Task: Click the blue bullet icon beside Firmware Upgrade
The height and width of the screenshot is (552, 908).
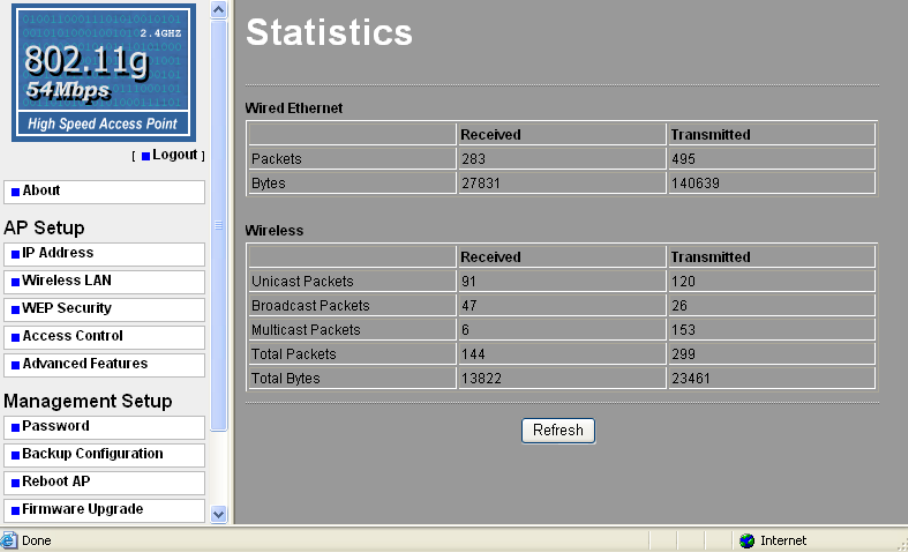Action: (x=16, y=511)
